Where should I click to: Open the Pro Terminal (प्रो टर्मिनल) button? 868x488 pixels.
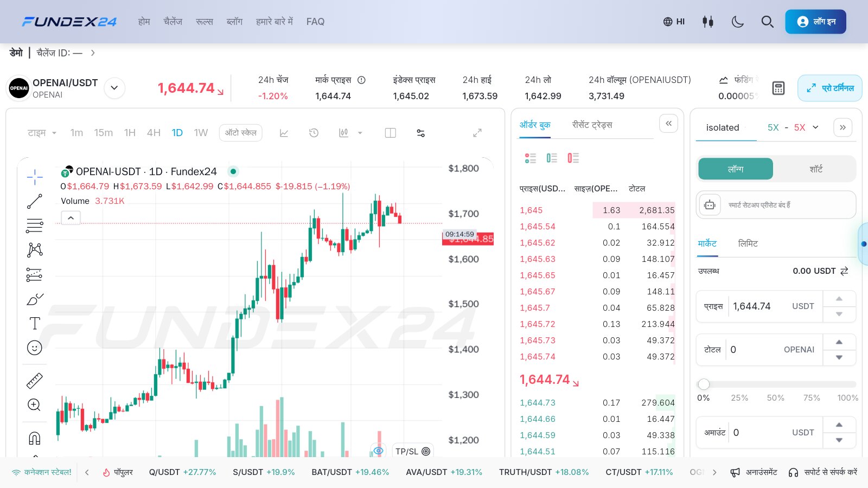[829, 88]
